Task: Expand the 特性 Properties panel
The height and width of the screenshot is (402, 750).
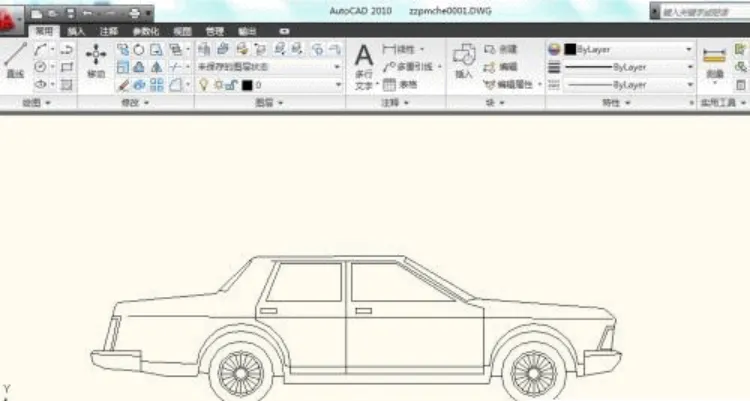Action: pos(617,102)
